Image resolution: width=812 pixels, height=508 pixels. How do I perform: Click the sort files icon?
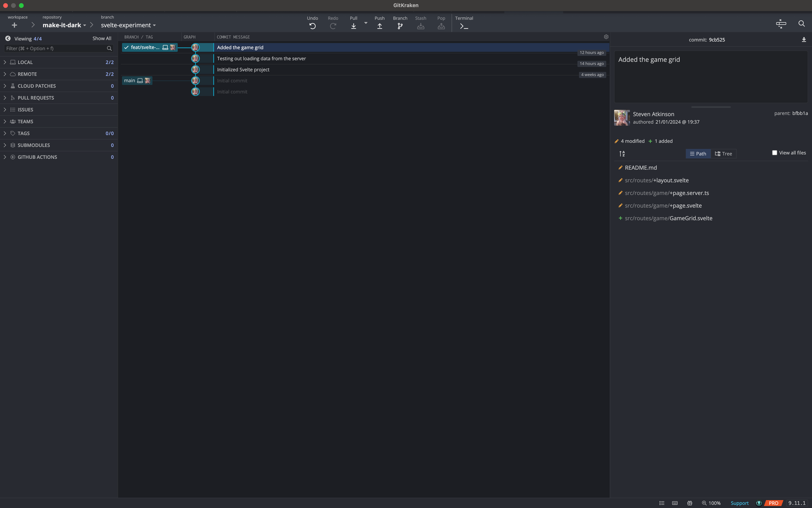click(622, 153)
